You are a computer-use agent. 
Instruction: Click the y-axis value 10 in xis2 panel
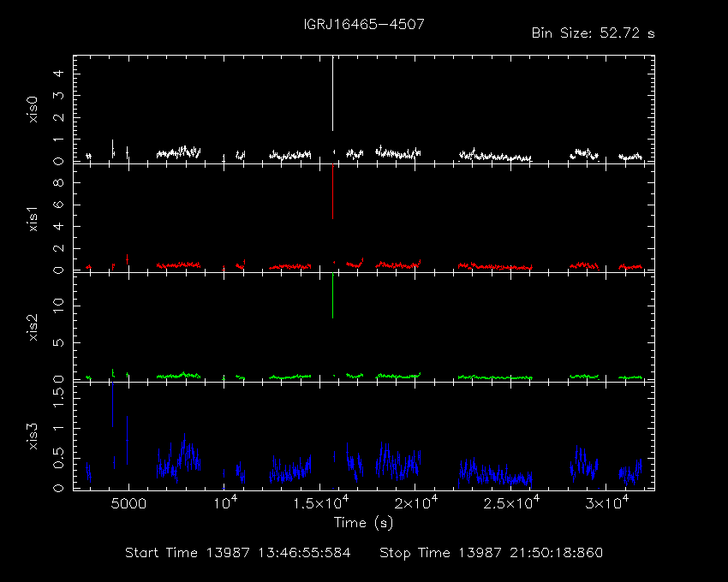coord(58,306)
